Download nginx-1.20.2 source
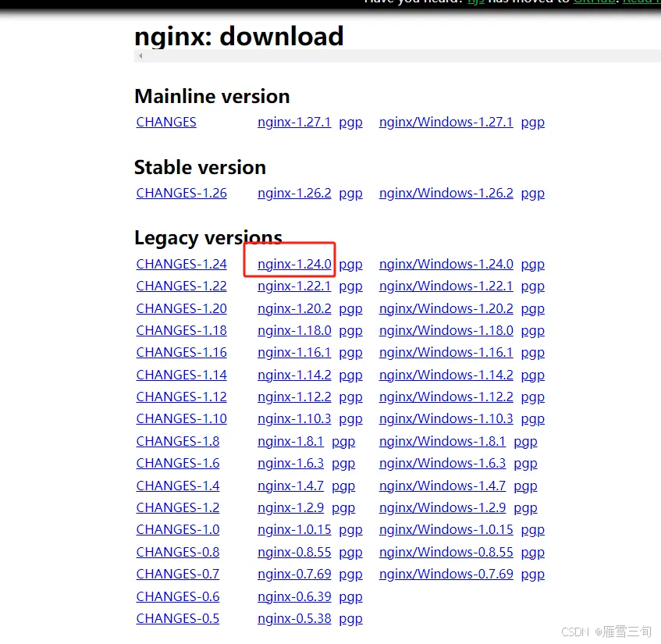Viewport: 661px width, 644px height. pyautogui.click(x=294, y=308)
